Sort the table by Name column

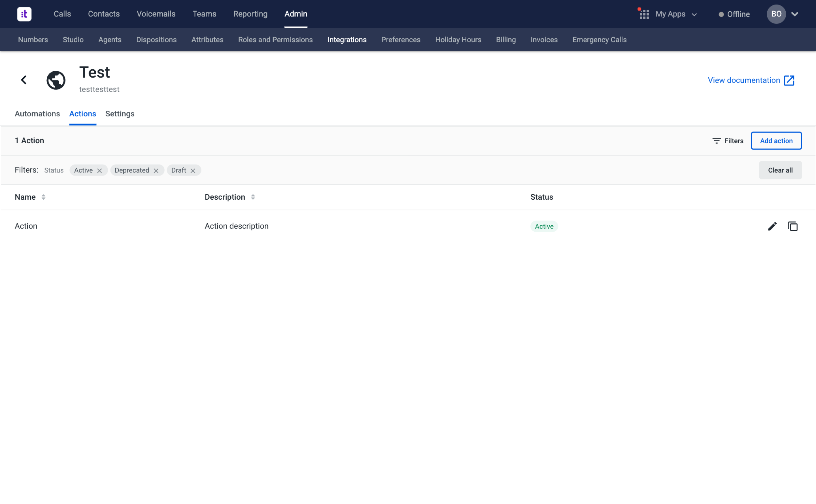[43, 197]
